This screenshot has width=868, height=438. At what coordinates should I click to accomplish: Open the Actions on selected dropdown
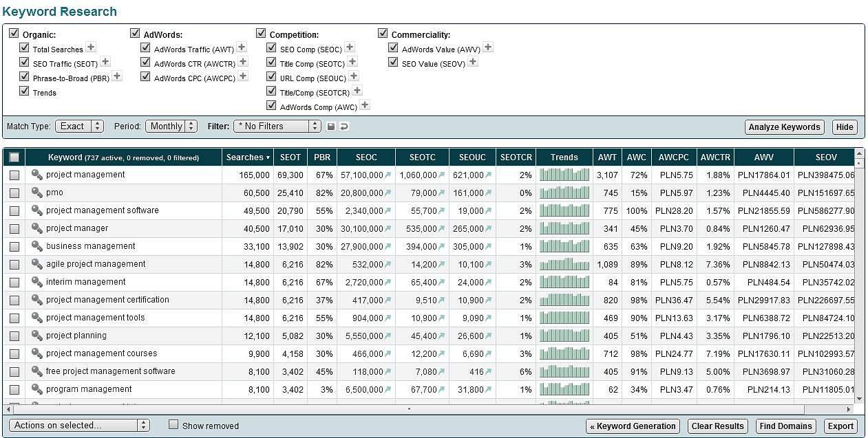79,426
